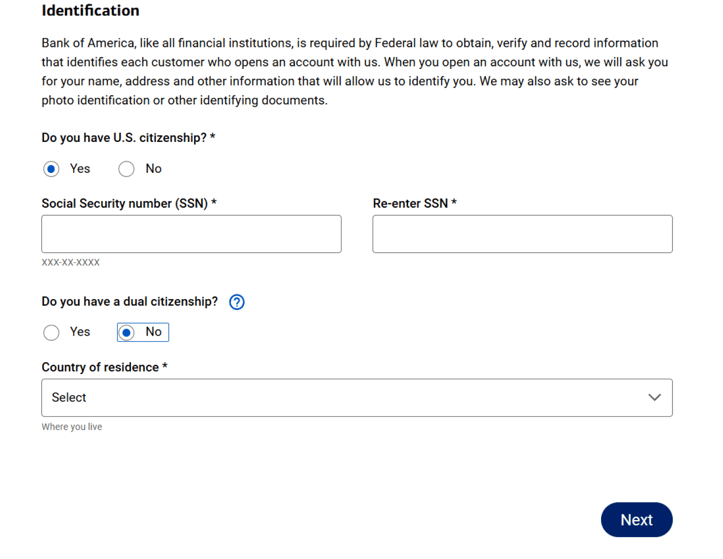
Task: Click the XXX-XX-XXXX format hint
Action: point(71,262)
